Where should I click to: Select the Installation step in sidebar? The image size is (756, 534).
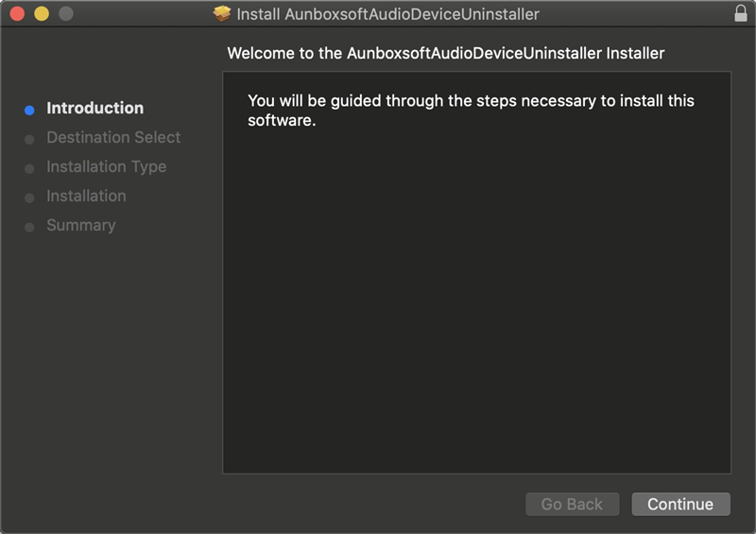(x=86, y=196)
